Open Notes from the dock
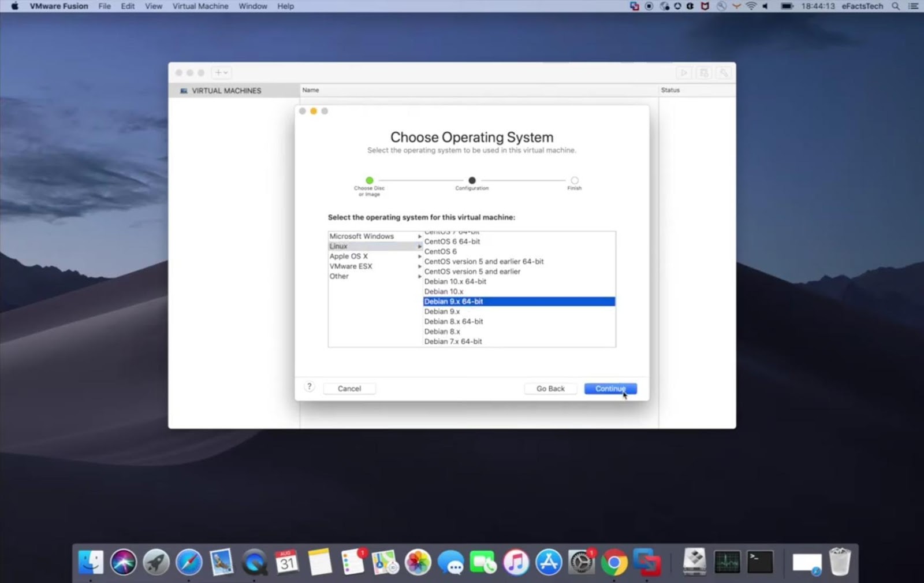Image resolution: width=924 pixels, height=583 pixels. (x=319, y=562)
